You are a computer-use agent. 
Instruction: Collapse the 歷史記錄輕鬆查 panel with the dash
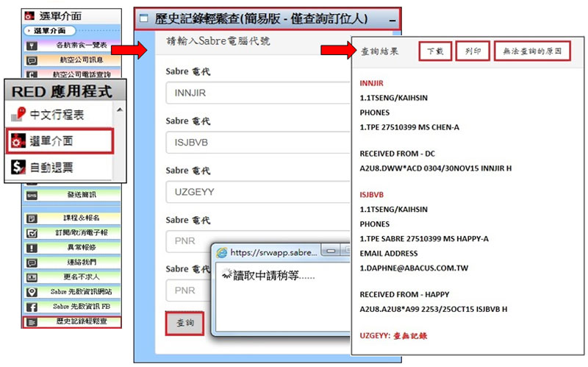(x=392, y=21)
